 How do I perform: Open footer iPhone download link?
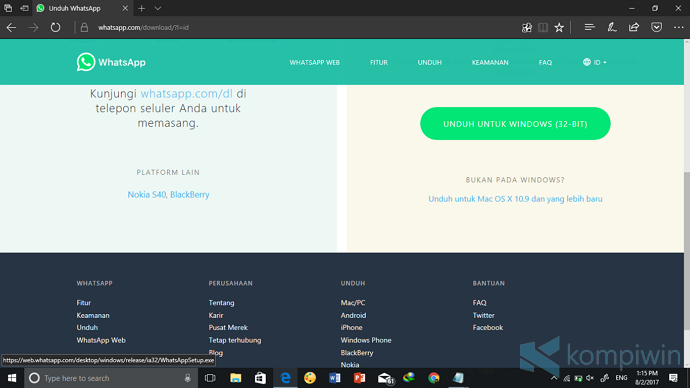click(351, 327)
